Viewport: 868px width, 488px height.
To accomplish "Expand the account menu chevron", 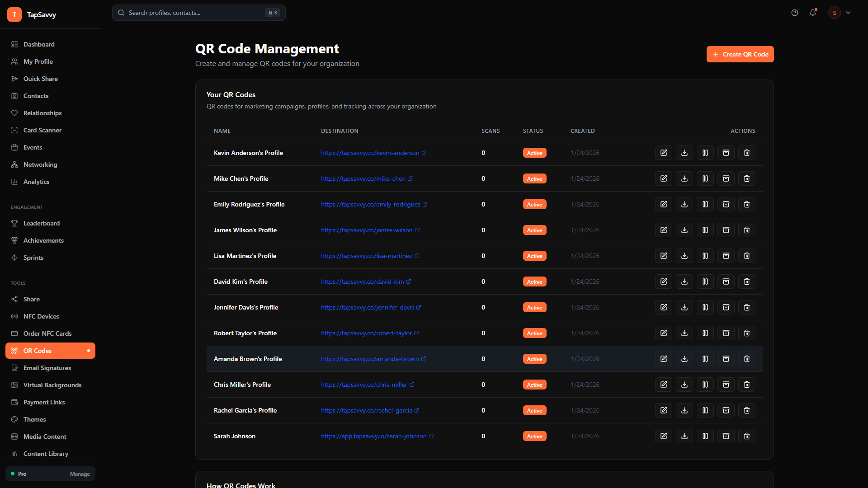I will click(848, 13).
